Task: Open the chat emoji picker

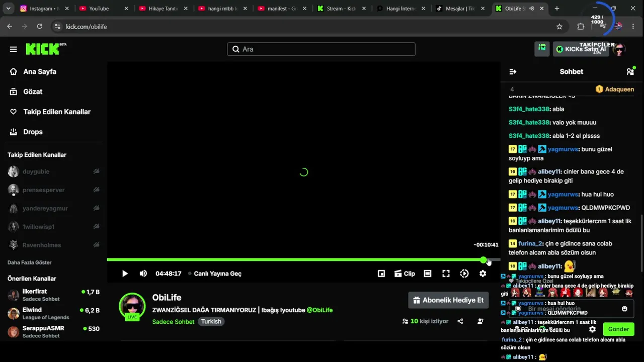Action: coord(624,309)
